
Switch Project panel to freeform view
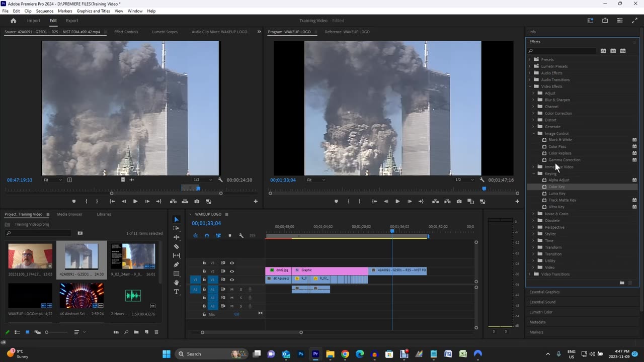click(x=37, y=332)
